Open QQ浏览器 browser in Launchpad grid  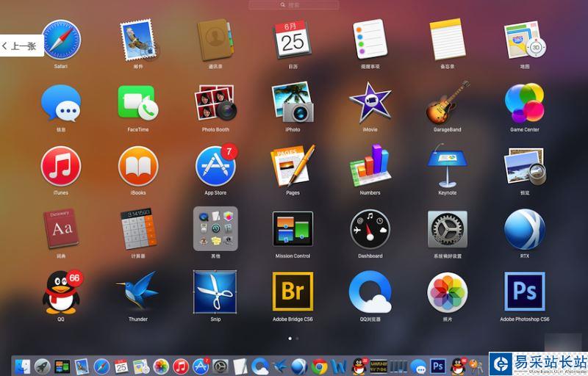tap(370, 292)
